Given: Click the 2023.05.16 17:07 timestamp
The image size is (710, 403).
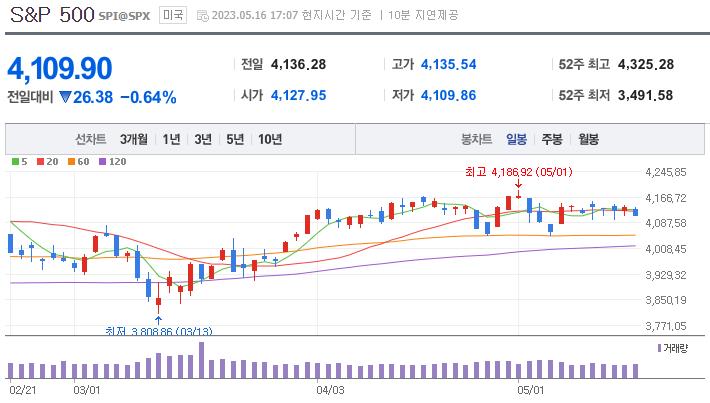Looking at the screenshot, I should (255, 15).
